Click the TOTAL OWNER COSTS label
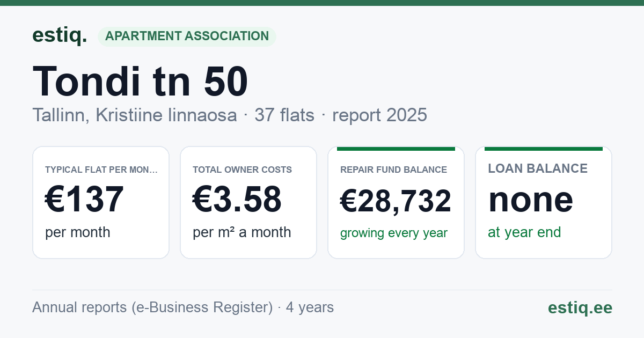644x338 pixels. (x=242, y=170)
